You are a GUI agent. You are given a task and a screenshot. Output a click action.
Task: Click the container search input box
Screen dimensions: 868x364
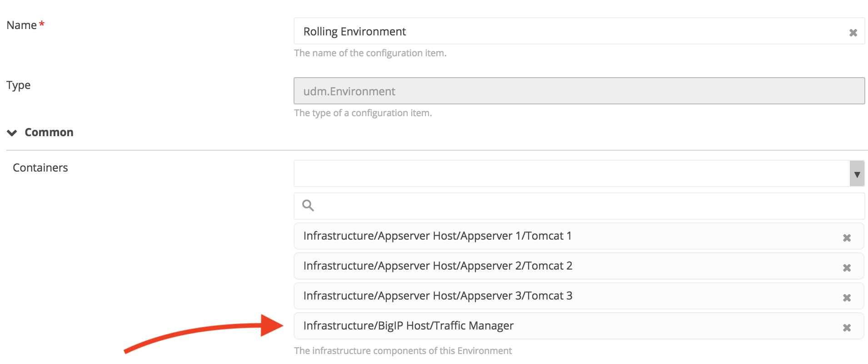coord(579,206)
